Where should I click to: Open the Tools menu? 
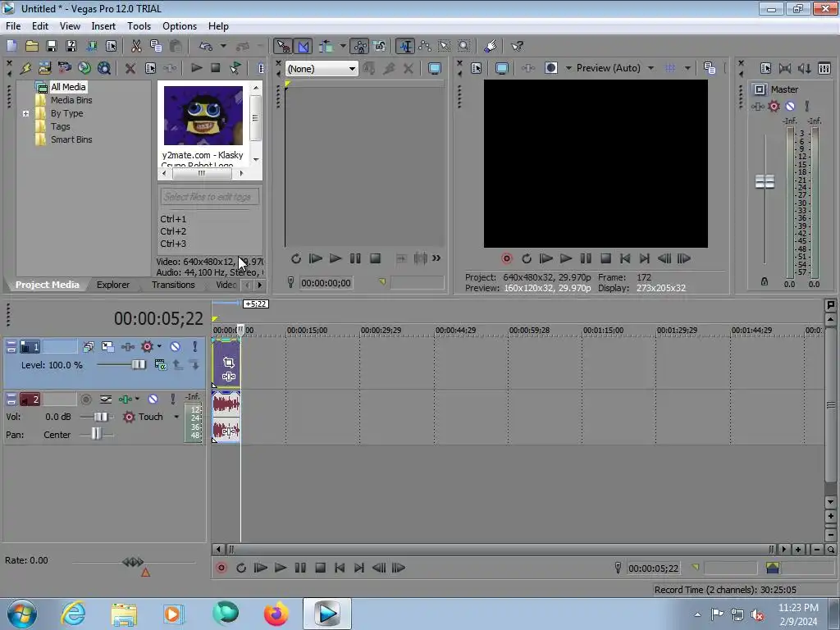139,25
